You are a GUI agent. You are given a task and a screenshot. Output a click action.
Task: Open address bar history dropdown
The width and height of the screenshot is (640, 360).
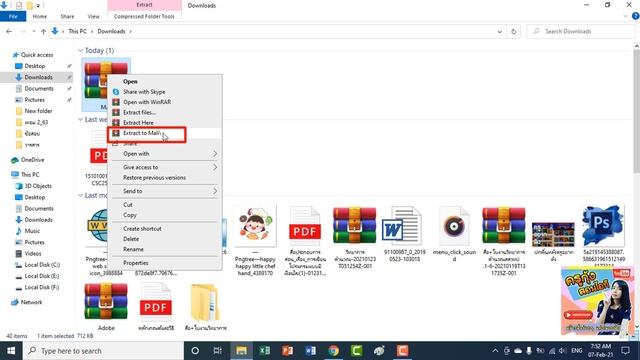pos(499,31)
